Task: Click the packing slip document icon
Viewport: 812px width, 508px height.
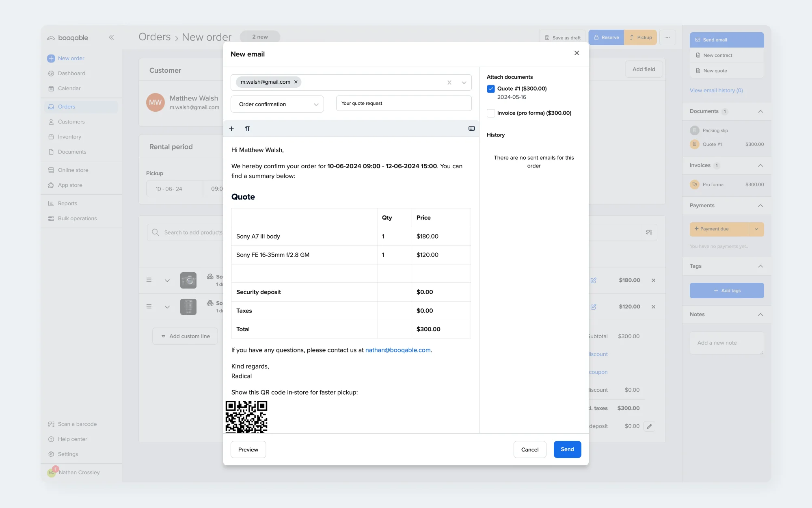Action: [x=695, y=130]
